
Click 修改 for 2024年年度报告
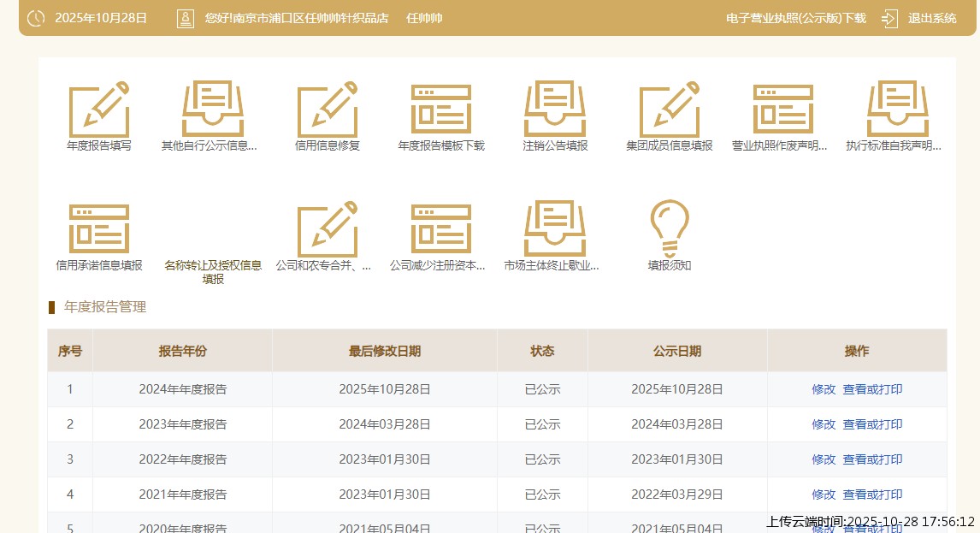pos(824,389)
